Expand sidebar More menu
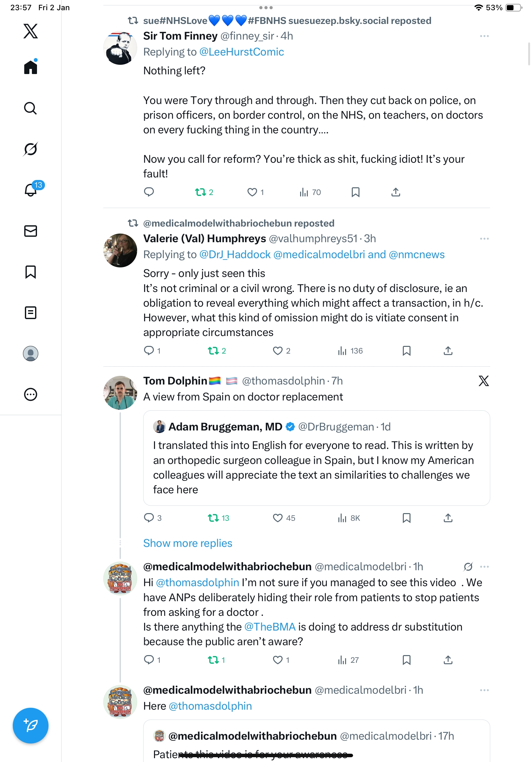532x762 pixels. pyautogui.click(x=31, y=395)
